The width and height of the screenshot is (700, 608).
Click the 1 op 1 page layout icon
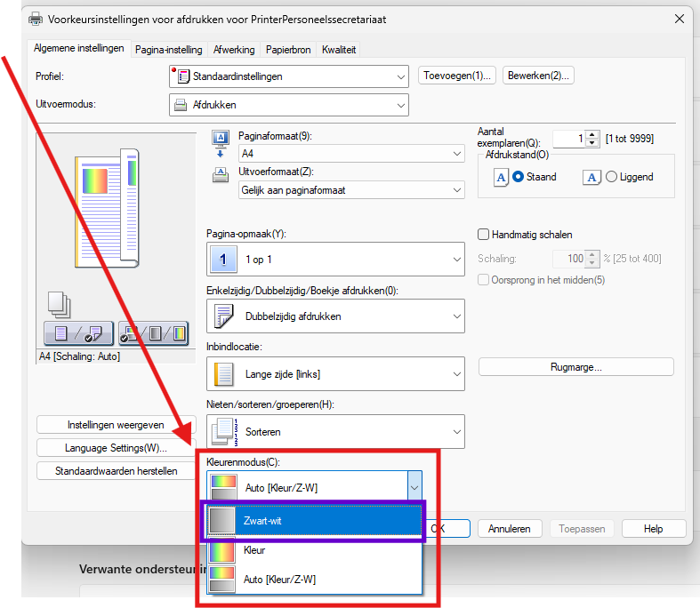[223, 260]
